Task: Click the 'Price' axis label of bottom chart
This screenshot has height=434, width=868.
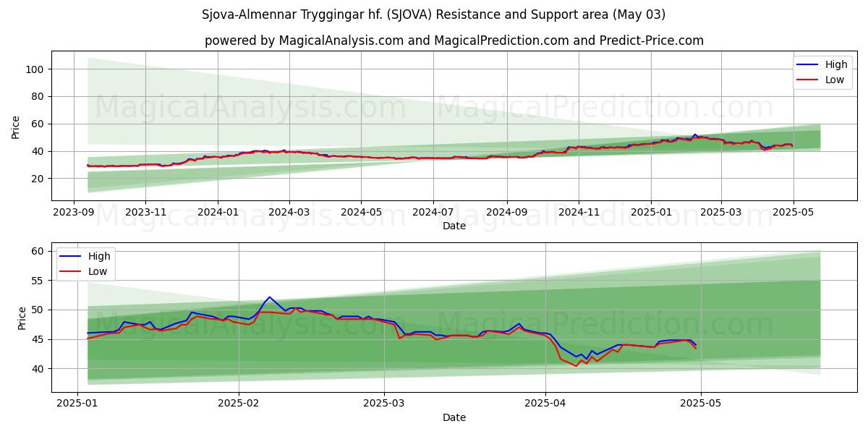Action: click(22, 319)
